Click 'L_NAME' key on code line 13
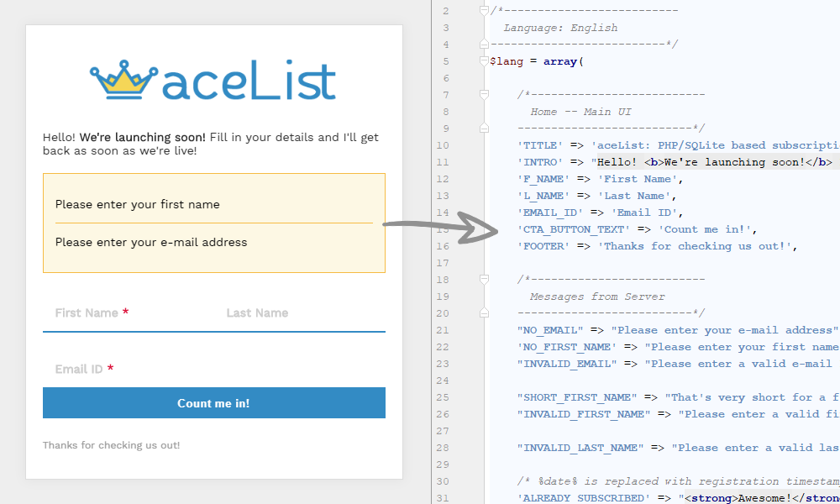Image resolution: width=840 pixels, height=504 pixels. (543, 196)
